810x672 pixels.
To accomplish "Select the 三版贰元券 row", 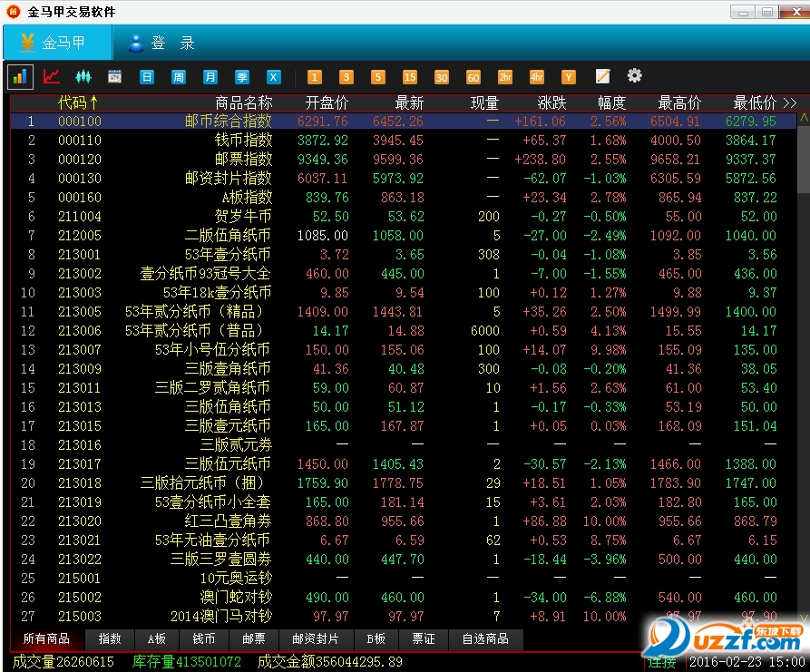I will [x=404, y=444].
